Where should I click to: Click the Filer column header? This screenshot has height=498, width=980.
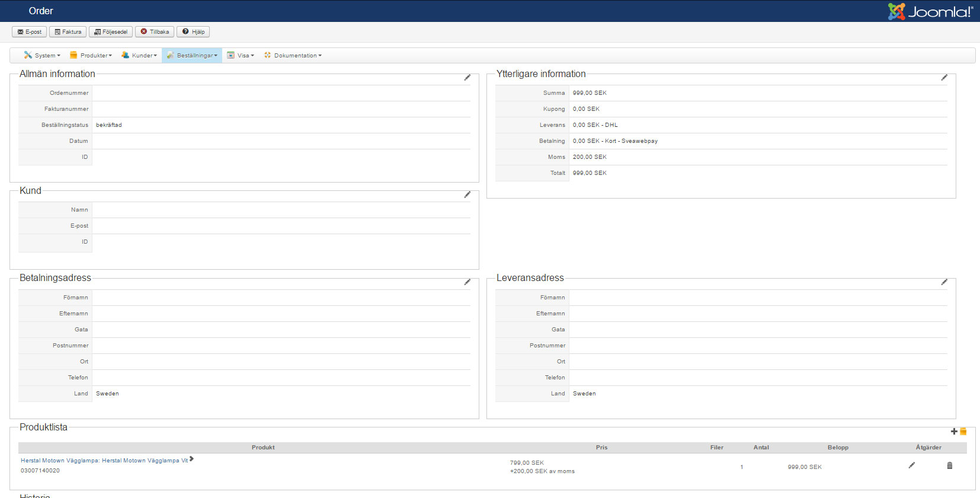pos(717,448)
